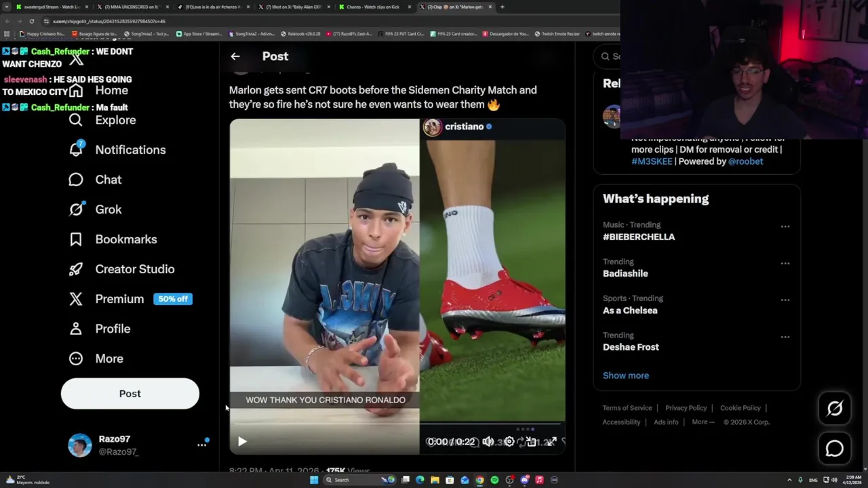Viewport: 868px width, 488px height.
Task: Open the #M3SKEE hashtag link
Action: point(652,161)
